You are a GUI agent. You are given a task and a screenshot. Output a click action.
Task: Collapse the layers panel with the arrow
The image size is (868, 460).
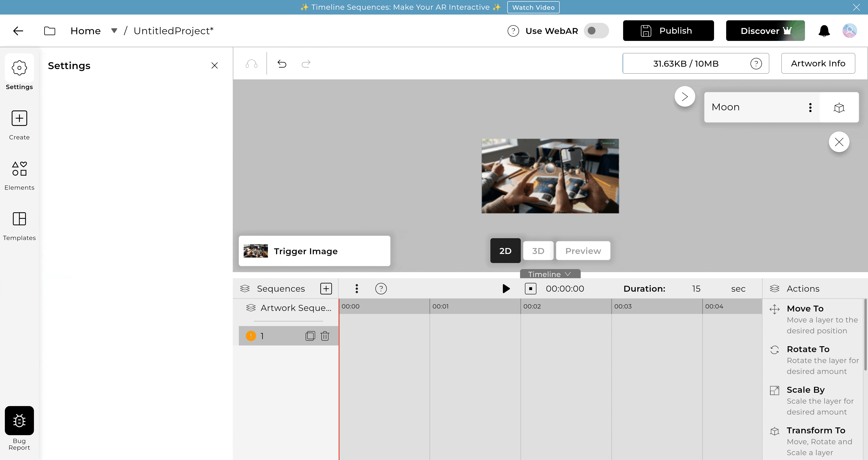tap(685, 97)
